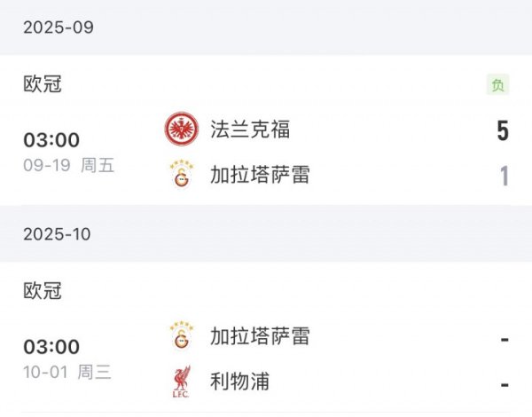Open 加拉塔萨雷 from the 09-19 match
Viewport: 532px width, 417px height.
260,175
